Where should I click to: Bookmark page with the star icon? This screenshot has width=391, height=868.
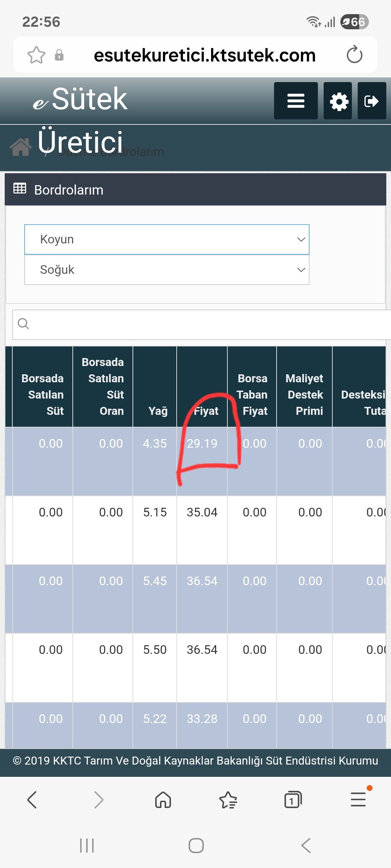click(x=36, y=55)
